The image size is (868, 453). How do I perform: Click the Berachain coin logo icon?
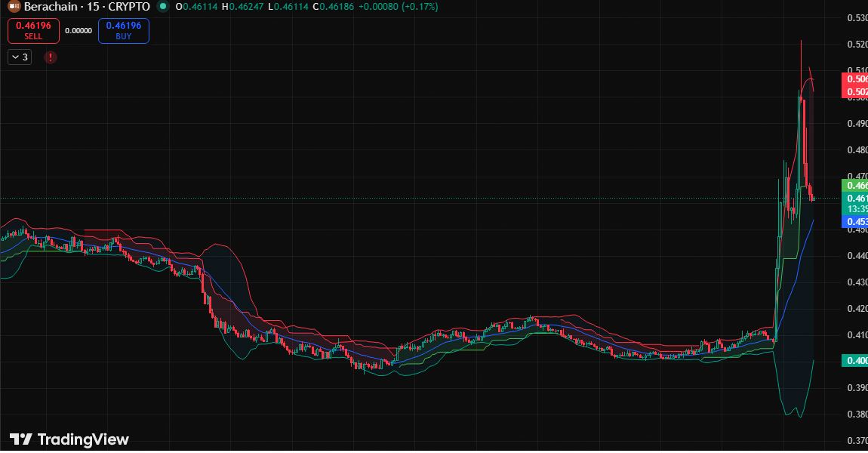14,7
